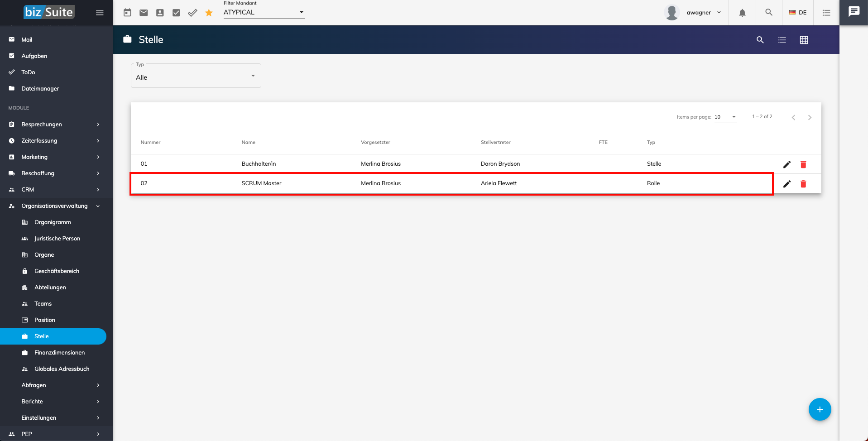Image resolution: width=868 pixels, height=441 pixels.
Task: Sort table by Name column
Action: pos(248,142)
